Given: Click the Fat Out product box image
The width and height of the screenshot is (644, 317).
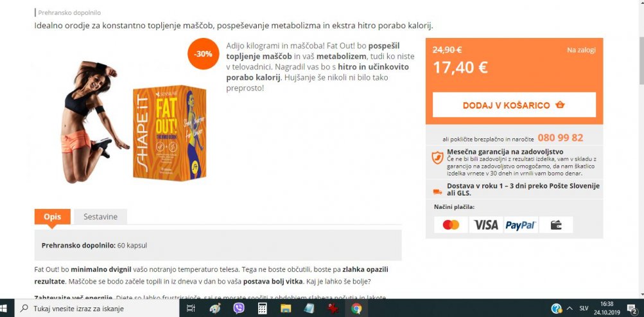Looking at the screenshot, I should 170,132.
